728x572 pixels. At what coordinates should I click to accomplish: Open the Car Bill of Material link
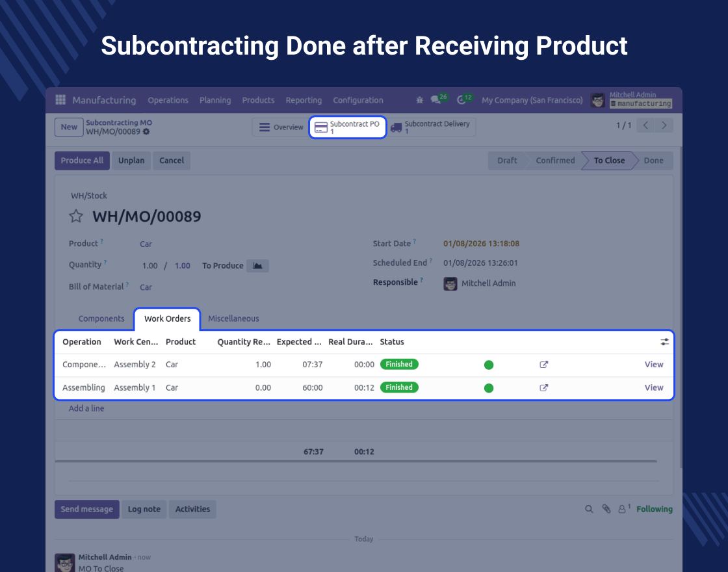tap(146, 287)
